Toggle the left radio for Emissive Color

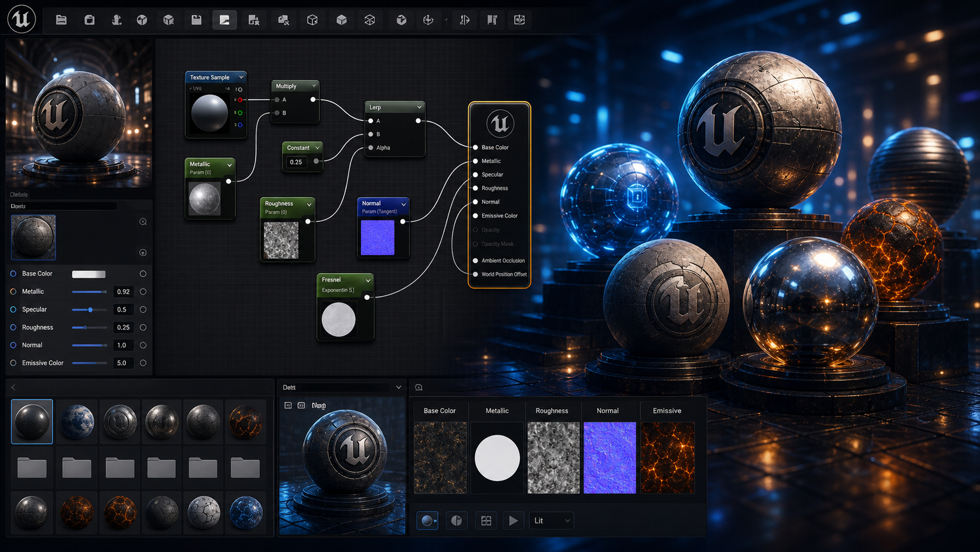coord(13,363)
